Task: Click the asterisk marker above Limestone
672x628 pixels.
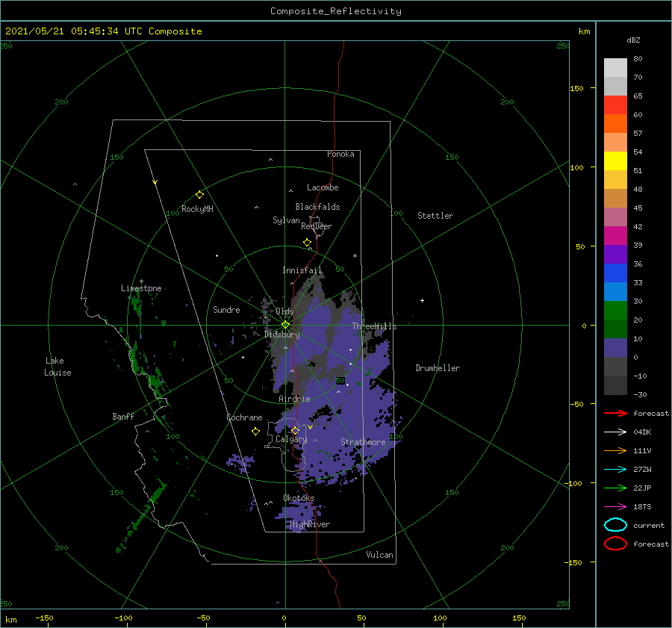Action: tap(141, 282)
